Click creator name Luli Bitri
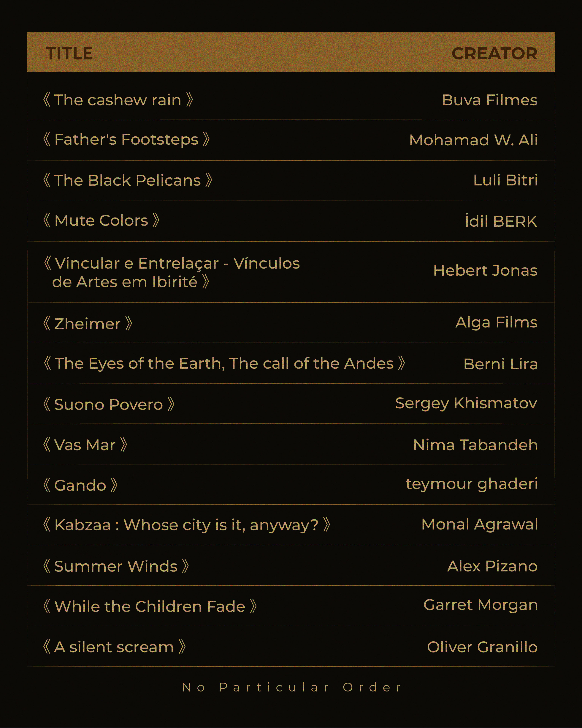 (505, 180)
